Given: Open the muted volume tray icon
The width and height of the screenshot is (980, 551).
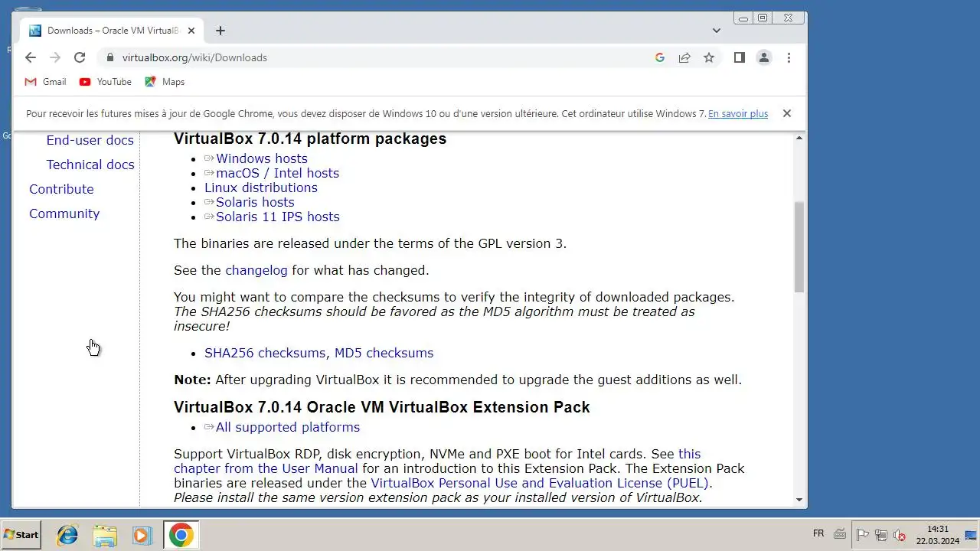Looking at the screenshot, I should point(900,535).
